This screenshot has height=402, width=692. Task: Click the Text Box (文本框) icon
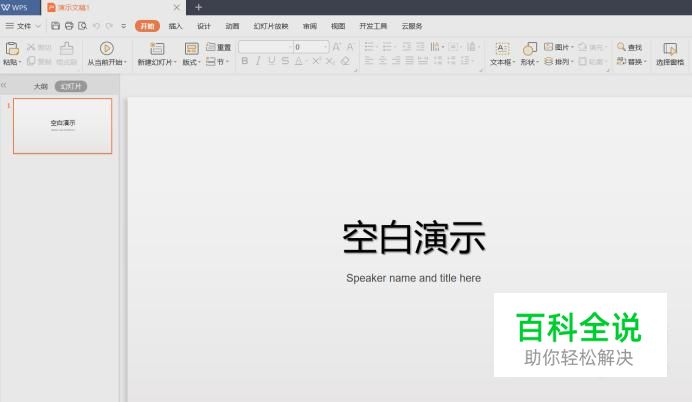tap(502, 49)
